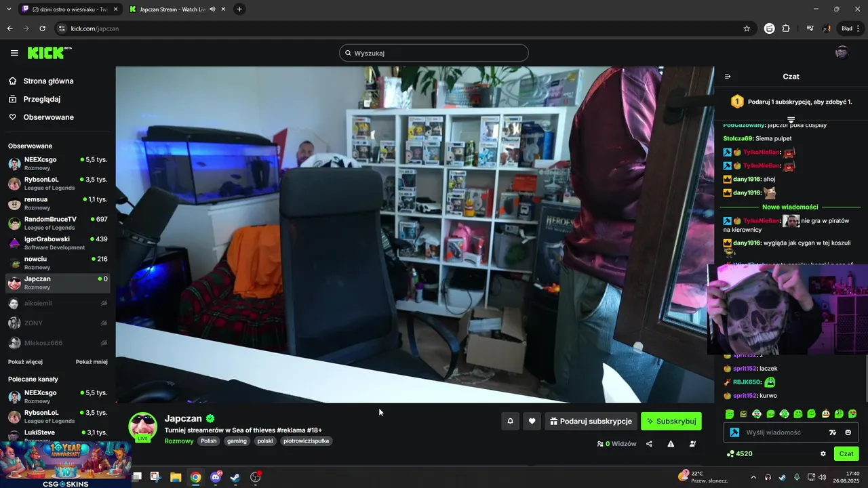The image size is (868, 488).
Task: Open File Explorer from the taskbar
Action: [176, 477]
